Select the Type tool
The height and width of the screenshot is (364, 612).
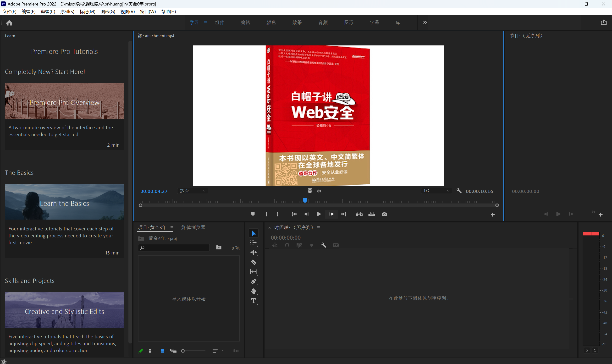click(253, 301)
